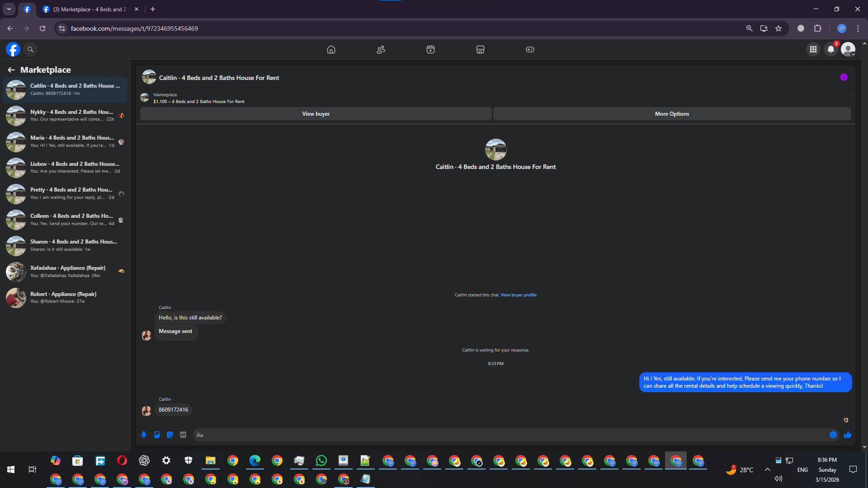868x488 pixels.
Task: Click the listing title $1,100 – 4 Beds and 2 Baths
Action: (199, 102)
